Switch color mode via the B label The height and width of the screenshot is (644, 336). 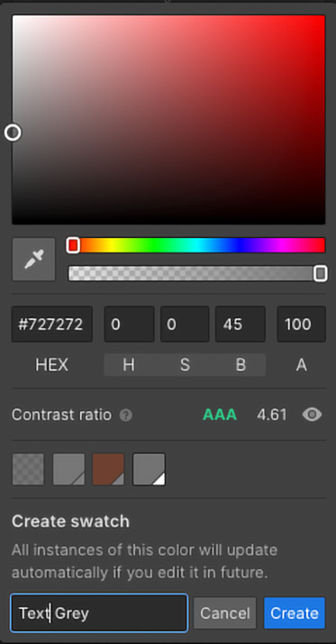(x=241, y=364)
